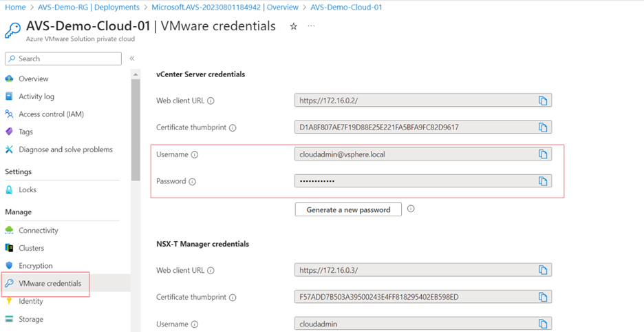The width and height of the screenshot is (644, 332).
Task: Click info icon next to Generate a new password
Action: coord(411,209)
